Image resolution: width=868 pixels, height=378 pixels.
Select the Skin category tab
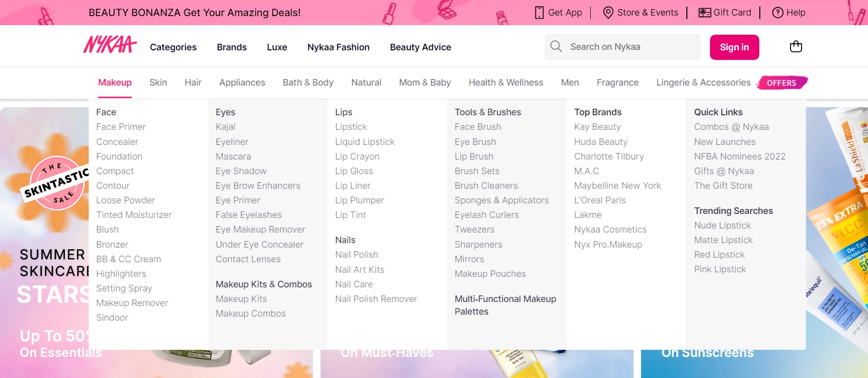[x=158, y=83]
